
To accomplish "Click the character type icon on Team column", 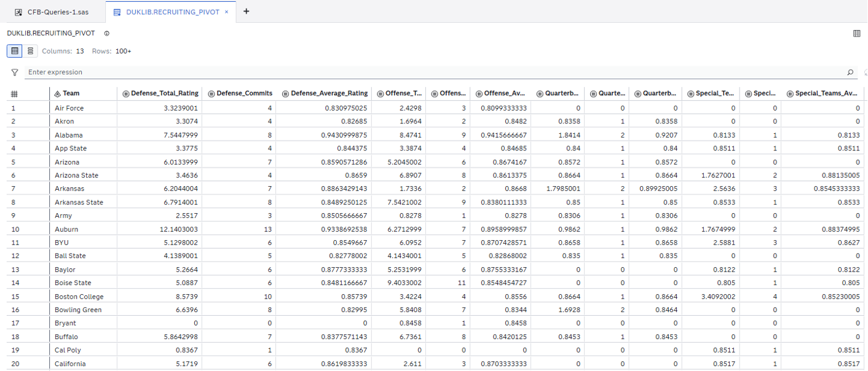I will coord(58,94).
